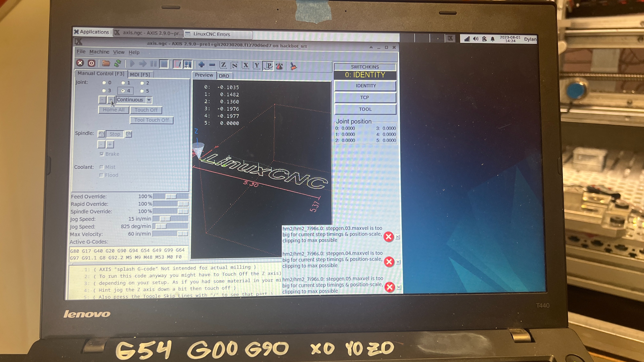Image resolution: width=644 pixels, height=362 pixels.
Task: Click the spindle clockwise icon button
Action: (x=128, y=134)
